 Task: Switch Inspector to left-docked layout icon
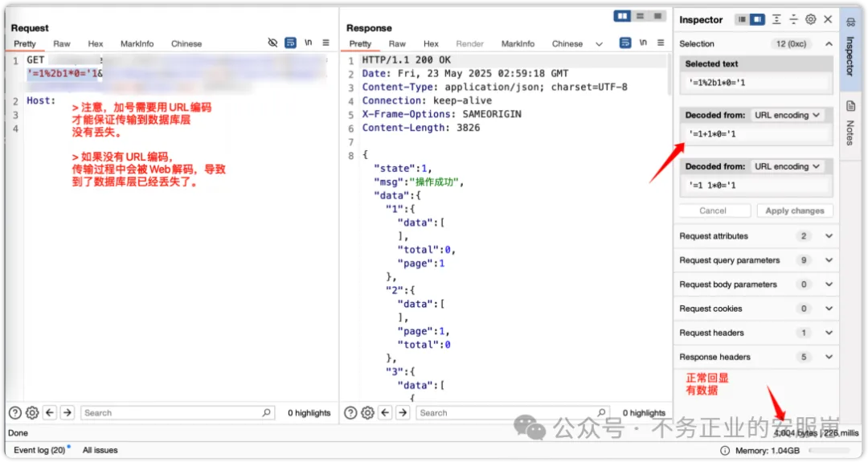pos(742,19)
